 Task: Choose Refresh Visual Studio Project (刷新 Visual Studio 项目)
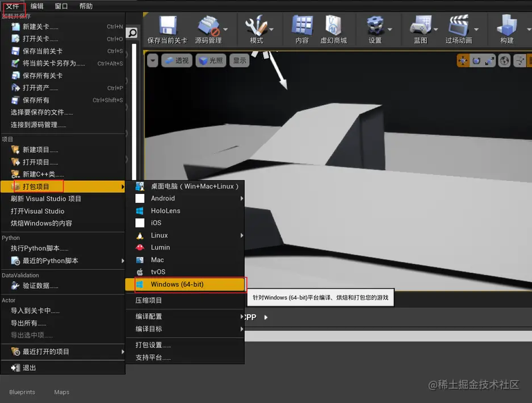click(x=63, y=199)
